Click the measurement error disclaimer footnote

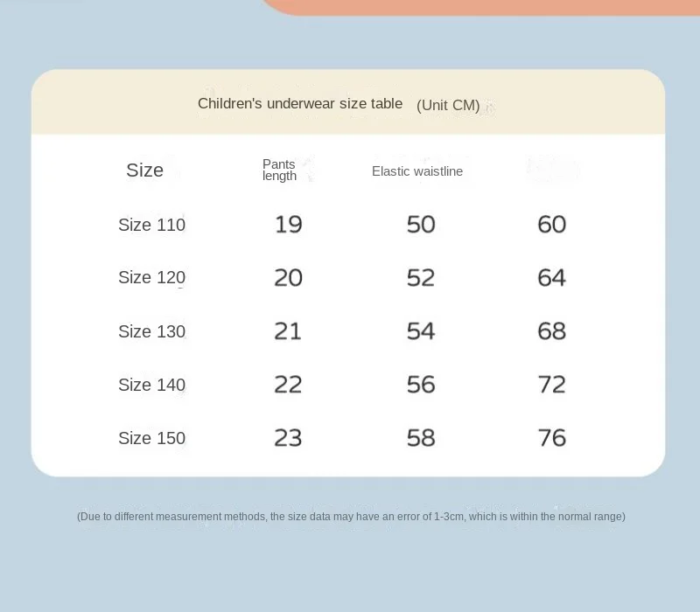[x=351, y=517]
